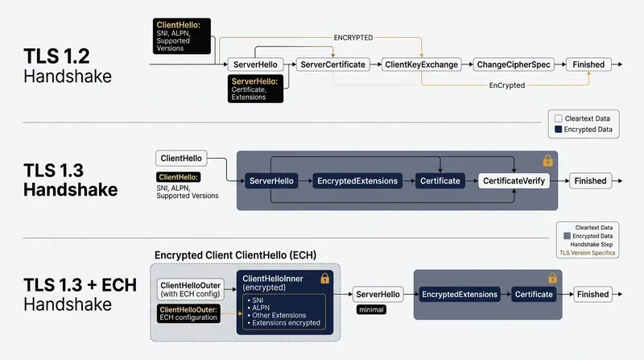Viewport: 644px width, 360px height.
Task: Click the uppercase ENCRYPTED arrow label
Action: (x=353, y=37)
